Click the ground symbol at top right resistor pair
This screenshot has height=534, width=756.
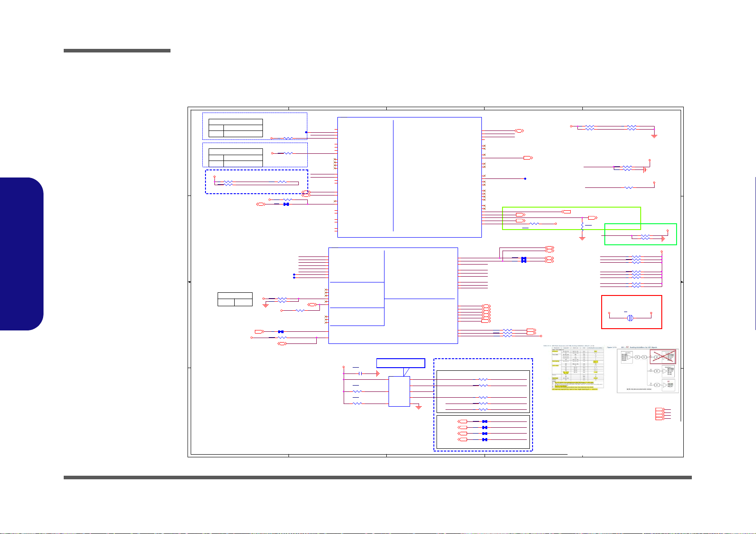pyautogui.click(x=654, y=135)
